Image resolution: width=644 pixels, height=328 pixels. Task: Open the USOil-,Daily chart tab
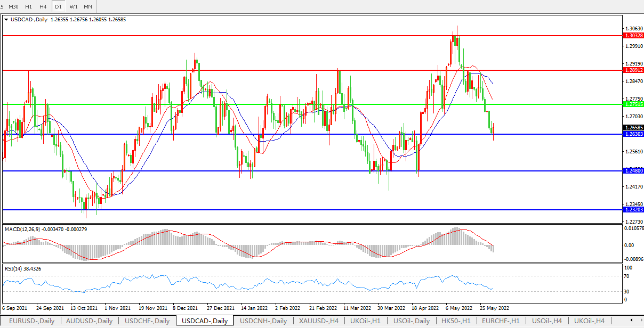coord(411,321)
